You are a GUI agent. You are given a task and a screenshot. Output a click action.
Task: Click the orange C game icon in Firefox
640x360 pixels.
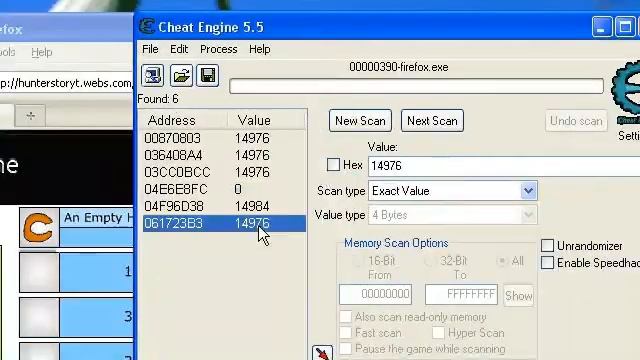[x=39, y=227]
